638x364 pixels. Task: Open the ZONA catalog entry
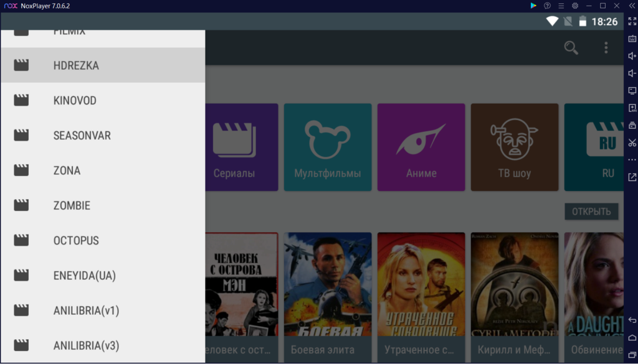point(103,170)
